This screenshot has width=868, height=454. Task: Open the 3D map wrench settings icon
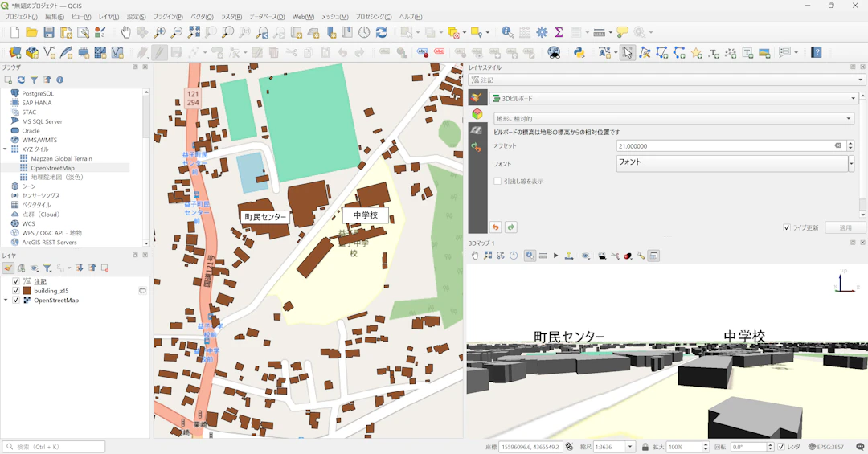(x=641, y=256)
